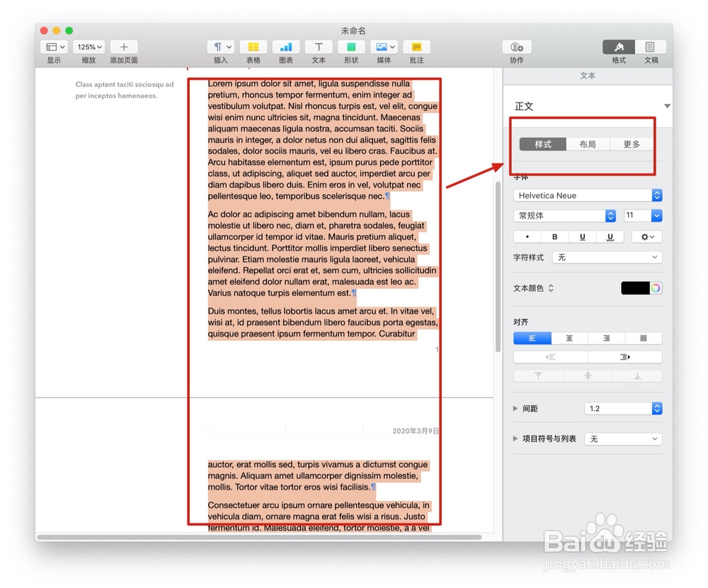Open the 字符样式 dropdown

(x=607, y=258)
